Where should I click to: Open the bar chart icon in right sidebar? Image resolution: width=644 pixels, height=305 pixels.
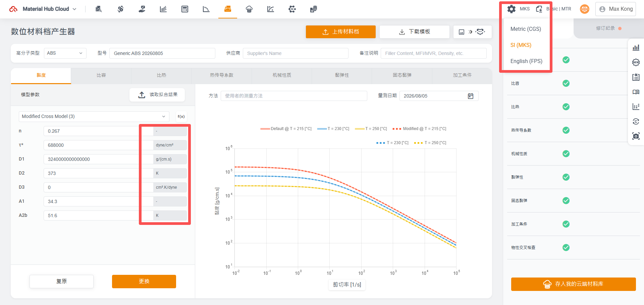coord(636,48)
